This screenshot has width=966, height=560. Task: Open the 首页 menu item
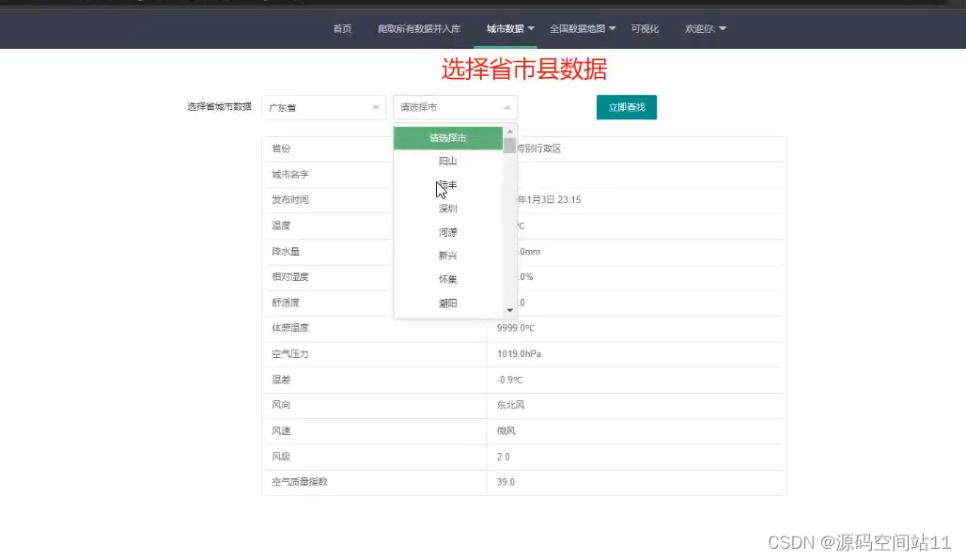341,28
